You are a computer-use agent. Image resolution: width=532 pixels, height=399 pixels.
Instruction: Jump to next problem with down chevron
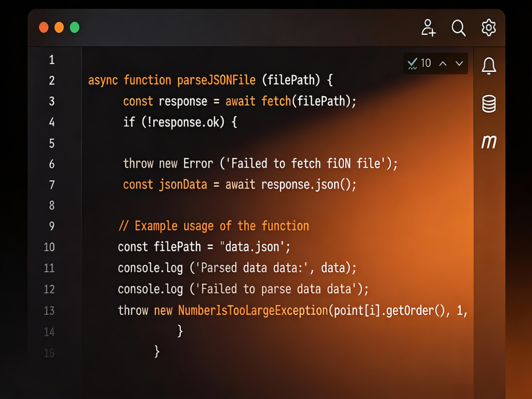tap(459, 63)
